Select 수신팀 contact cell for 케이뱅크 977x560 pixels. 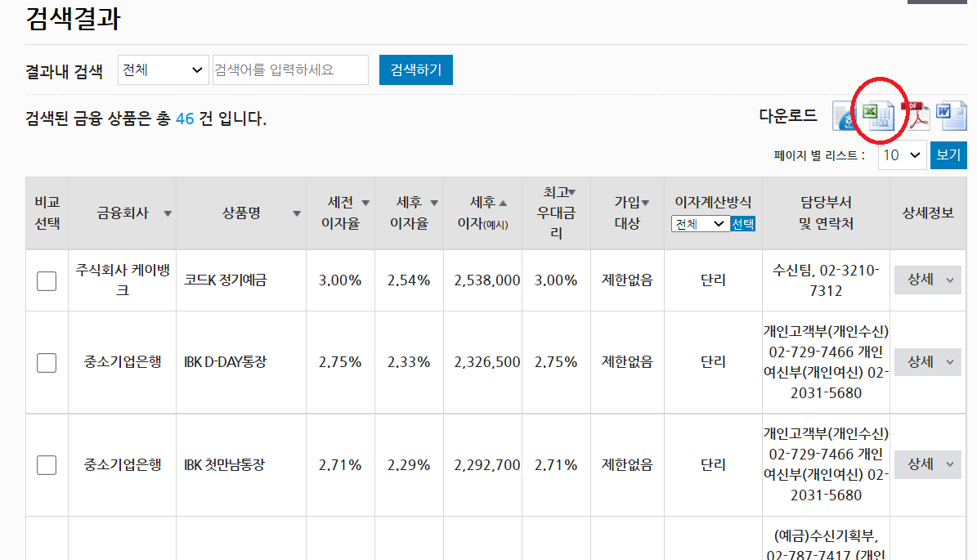(x=826, y=280)
